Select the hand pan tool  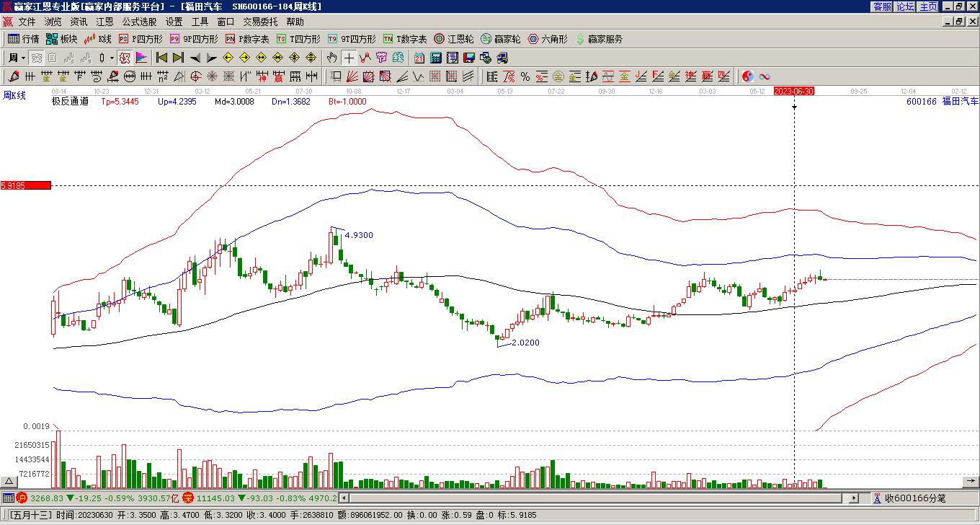[331, 58]
